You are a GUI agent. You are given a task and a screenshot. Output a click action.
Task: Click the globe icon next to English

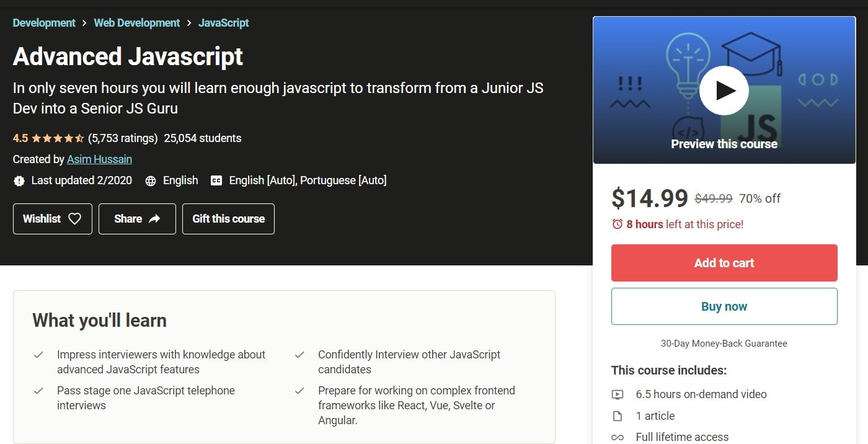tap(150, 180)
